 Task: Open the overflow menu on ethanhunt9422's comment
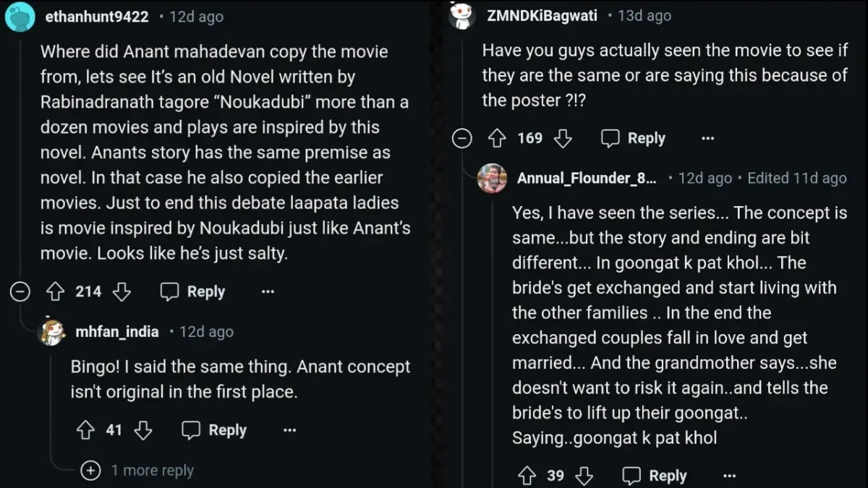tap(268, 291)
